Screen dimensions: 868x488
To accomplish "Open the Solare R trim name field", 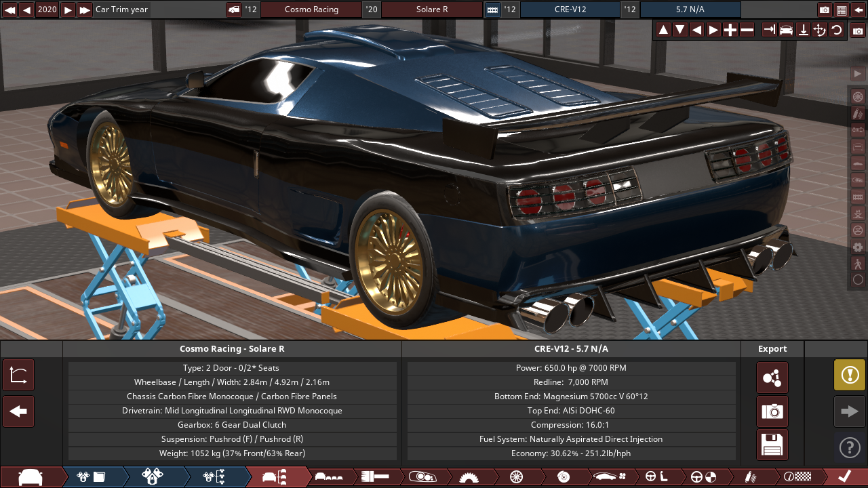I will tap(432, 9).
